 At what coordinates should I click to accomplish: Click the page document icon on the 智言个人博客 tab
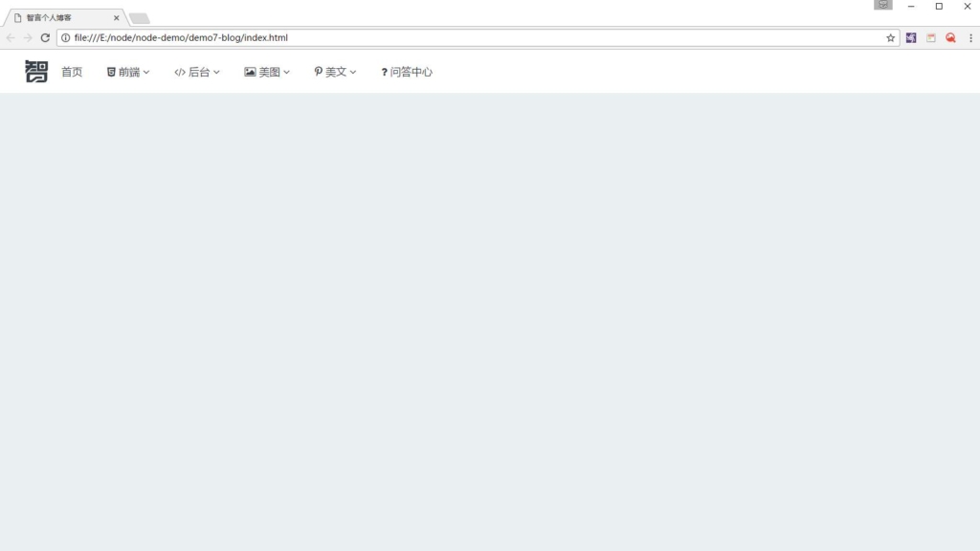coord(17,17)
